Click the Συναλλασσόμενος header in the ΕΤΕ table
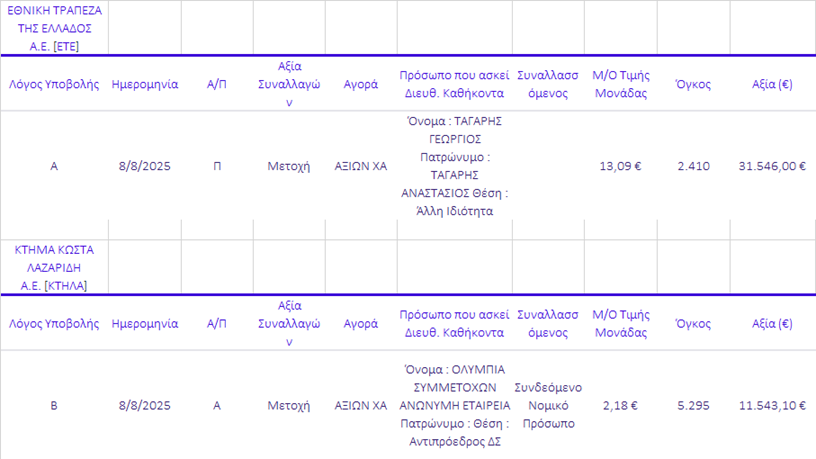 [548, 84]
